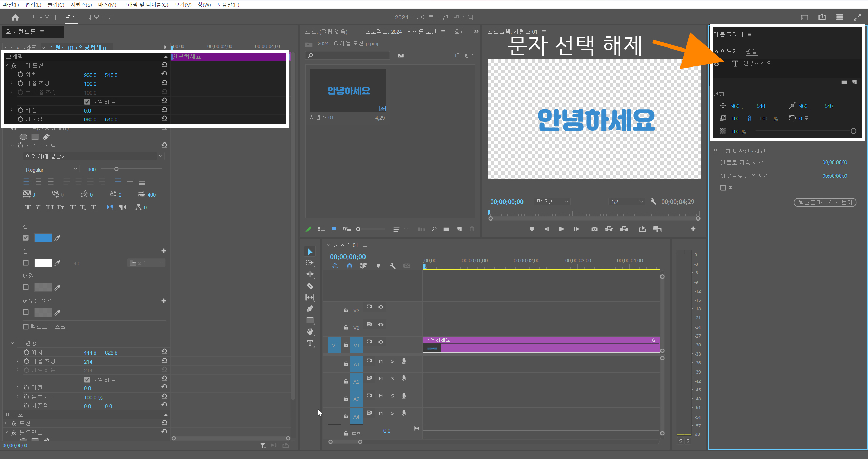Select the Hand tool
Viewport: 868px width, 459px height.
tap(310, 331)
